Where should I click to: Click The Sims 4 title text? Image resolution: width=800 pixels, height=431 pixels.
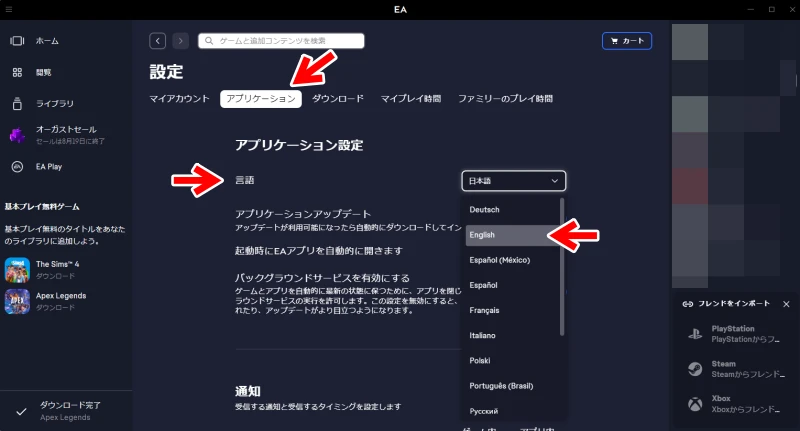click(57, 264)
